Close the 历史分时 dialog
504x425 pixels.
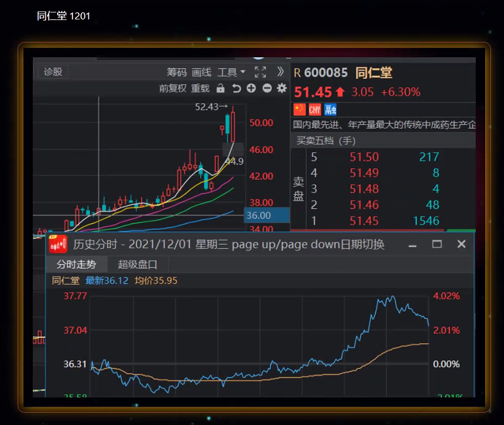[x=461, y=244]
